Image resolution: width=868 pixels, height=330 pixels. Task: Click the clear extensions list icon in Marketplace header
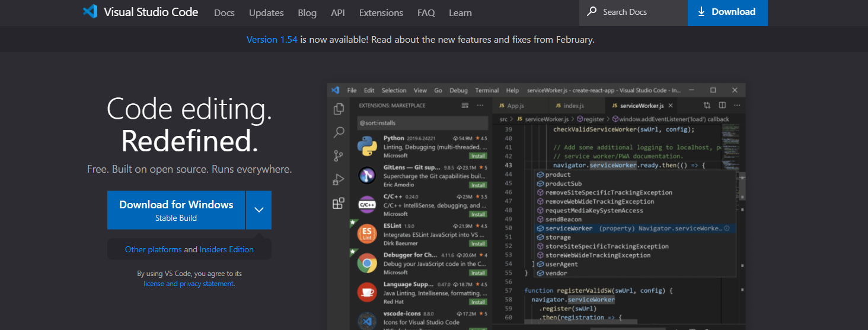[x=465, y=106]
